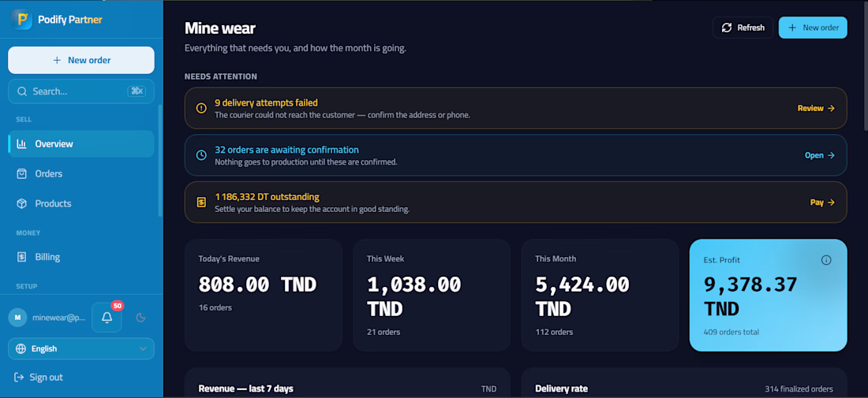Screen dimensions: 868x398
Task: Open the notifications bell with 50 badge
Action: click(x=107, y=318)
